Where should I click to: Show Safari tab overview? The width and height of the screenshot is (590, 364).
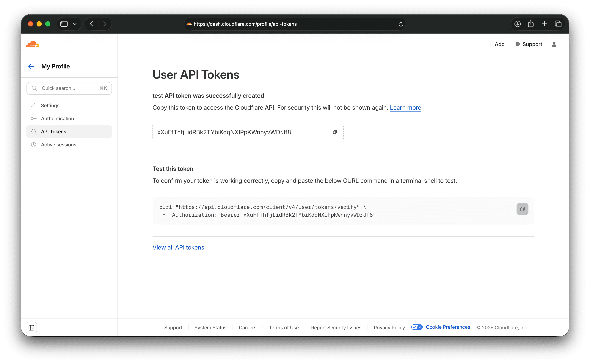(x=558, y=24)
